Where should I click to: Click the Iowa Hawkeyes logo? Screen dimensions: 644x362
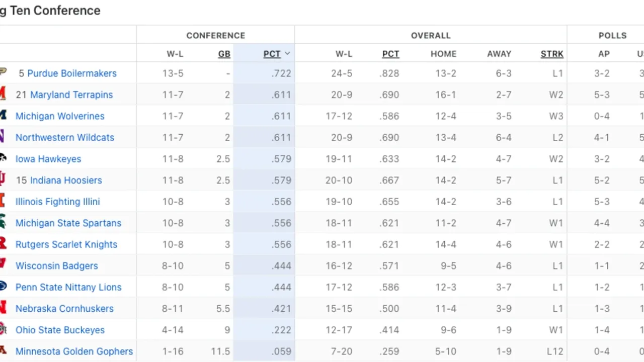point(3,158)
